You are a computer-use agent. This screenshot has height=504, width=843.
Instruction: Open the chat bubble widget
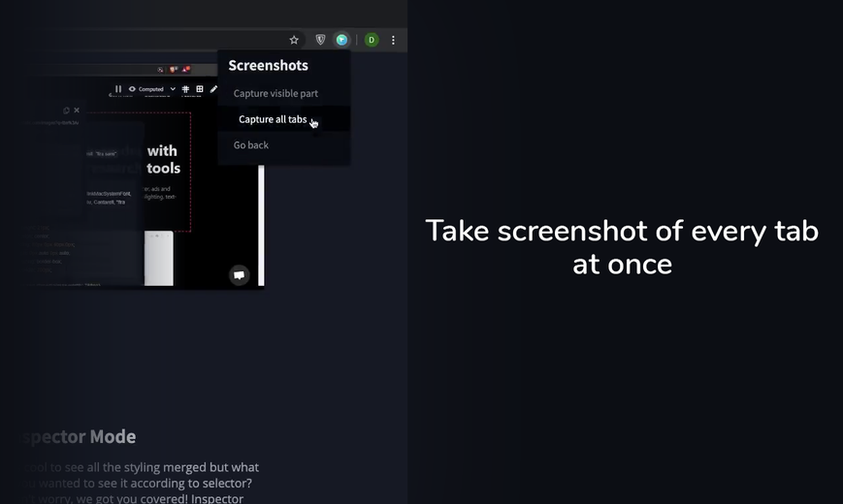tap(240, 275)
